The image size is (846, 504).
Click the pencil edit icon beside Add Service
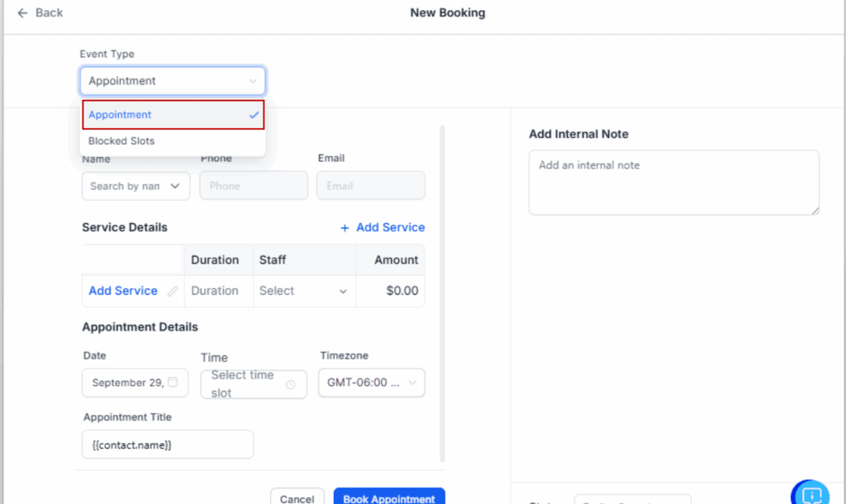click(173, 291)
